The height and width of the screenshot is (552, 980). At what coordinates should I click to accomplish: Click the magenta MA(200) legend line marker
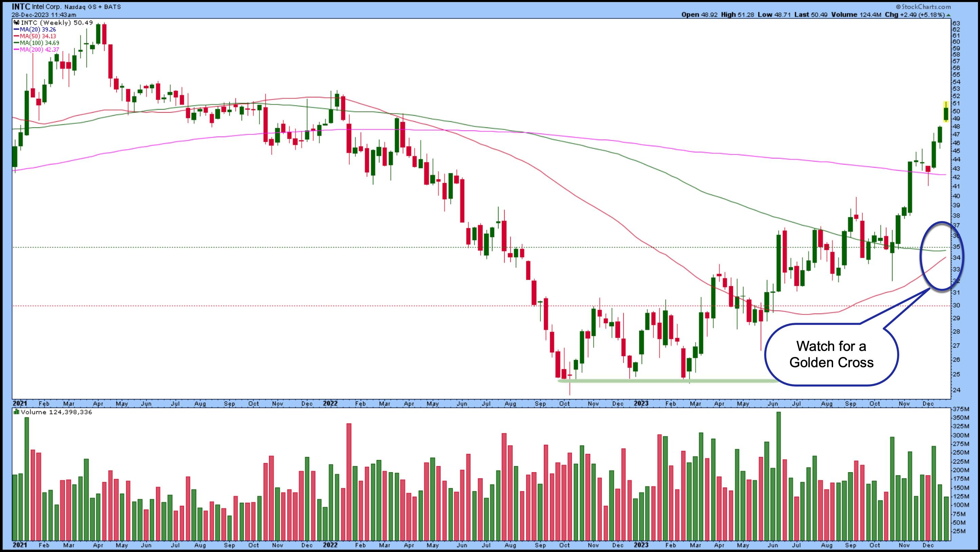[x=16, y=50]
